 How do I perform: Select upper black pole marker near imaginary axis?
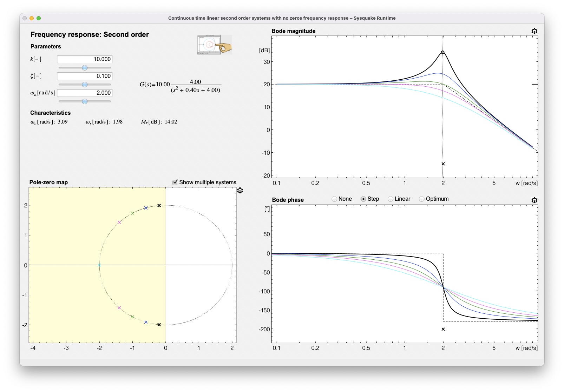(x=159, y=206)
